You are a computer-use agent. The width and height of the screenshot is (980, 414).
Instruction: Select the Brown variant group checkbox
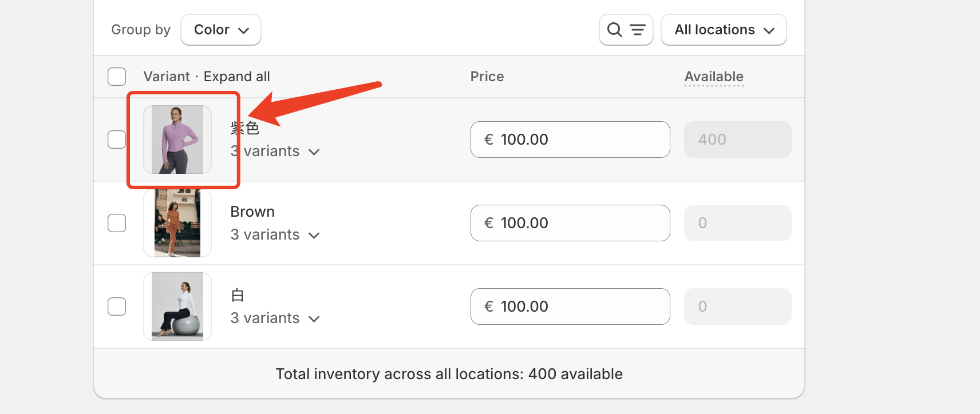[x=117, y=223]
